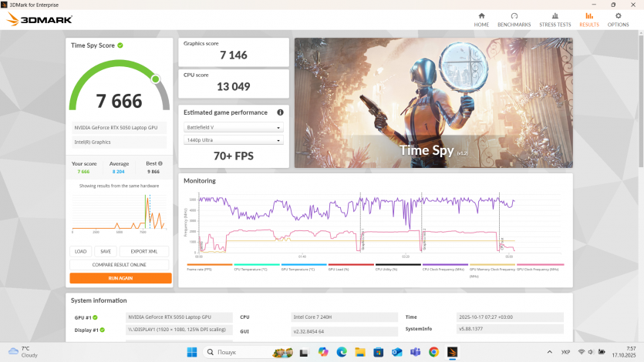Open the Stress Tests section
The height and width of the screenshot is (362, 644).
pos(555,19)
